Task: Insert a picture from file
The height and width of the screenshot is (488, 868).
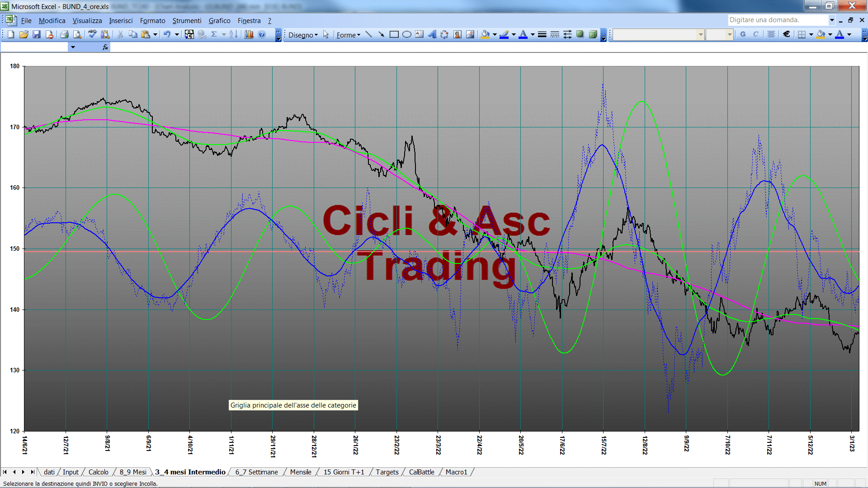Action: point(470,34)
